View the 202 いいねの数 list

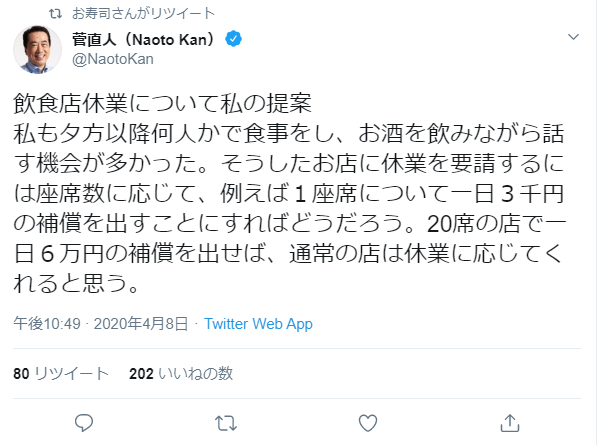pos(180,373)
